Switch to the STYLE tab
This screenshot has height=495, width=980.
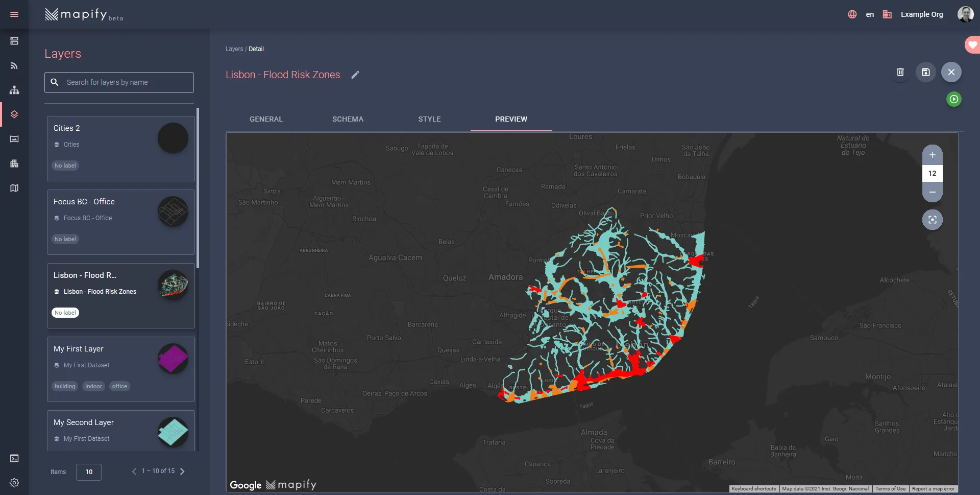(429, 119)
